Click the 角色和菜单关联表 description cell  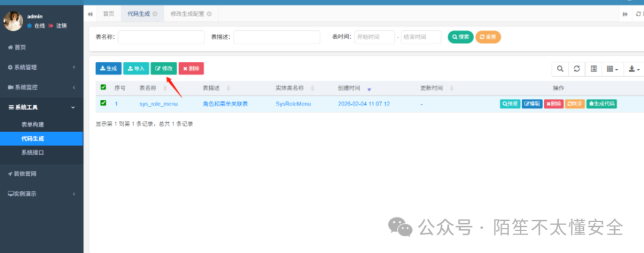[x=225, y=104]
